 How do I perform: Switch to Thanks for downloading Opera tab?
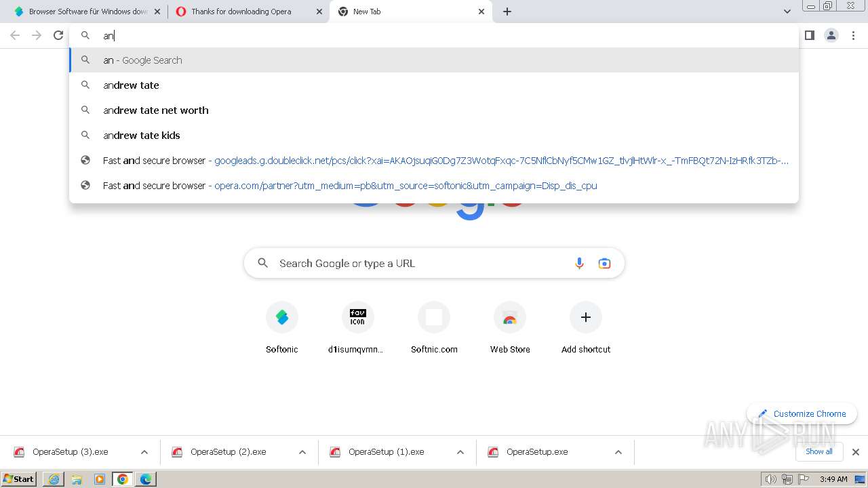tap(248, 12)
